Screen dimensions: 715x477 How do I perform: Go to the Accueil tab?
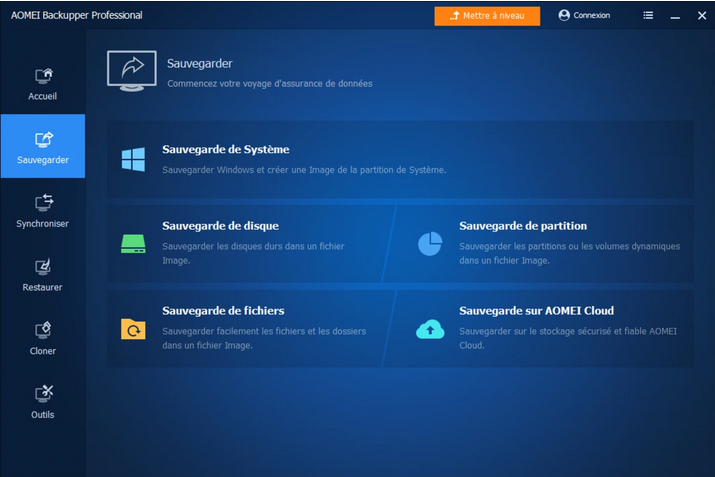pyautogui.click(x=43, y=84)
